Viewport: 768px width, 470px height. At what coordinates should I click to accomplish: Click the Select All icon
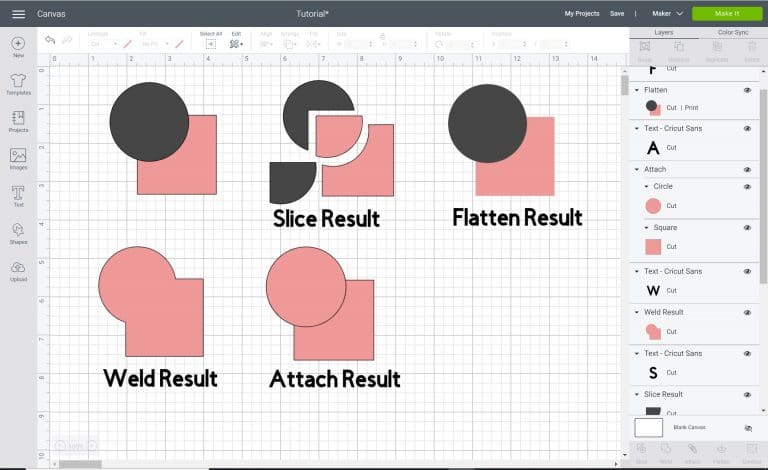[211, 44]
